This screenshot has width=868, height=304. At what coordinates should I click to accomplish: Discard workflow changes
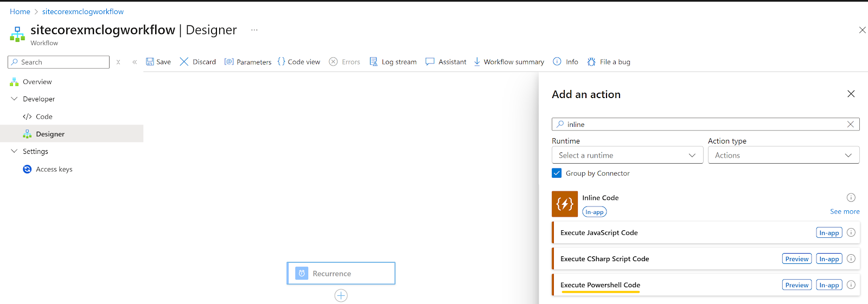[198, 62]
